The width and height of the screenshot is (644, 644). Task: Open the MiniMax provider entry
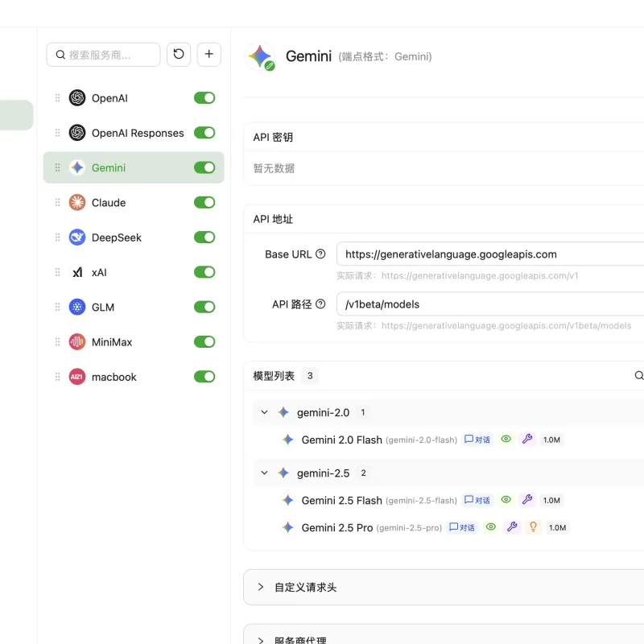pyautogui.click(x=134, y=342)
